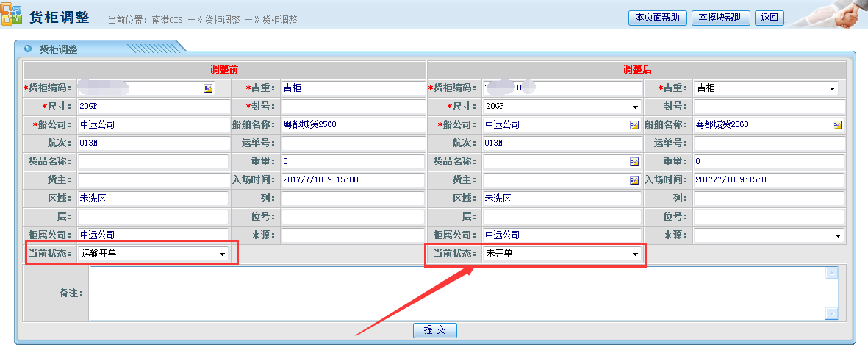868x353 pixels.
Task: Click into the 备注 remarks text area
Action: 456,293
